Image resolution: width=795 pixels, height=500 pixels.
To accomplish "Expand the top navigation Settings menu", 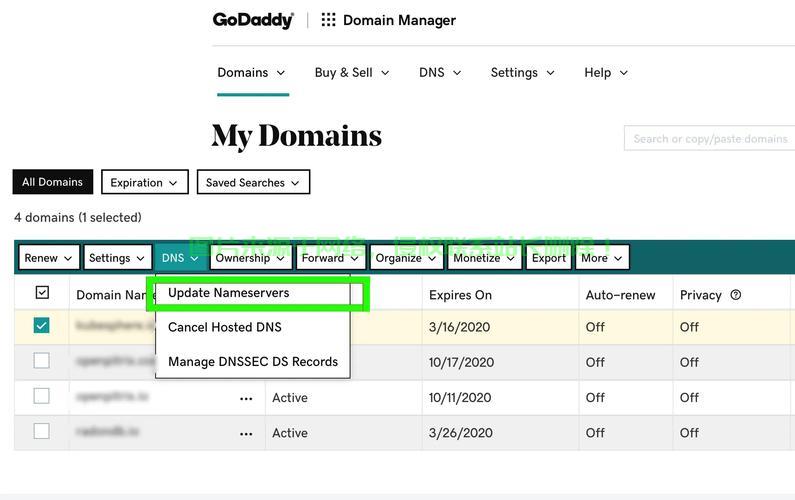I will (x=522, y=73).
